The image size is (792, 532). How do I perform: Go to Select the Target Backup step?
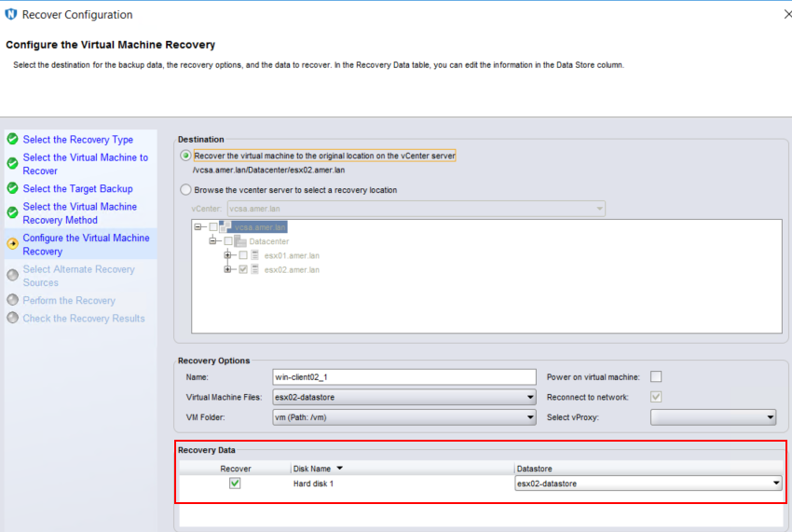point(77,189)
